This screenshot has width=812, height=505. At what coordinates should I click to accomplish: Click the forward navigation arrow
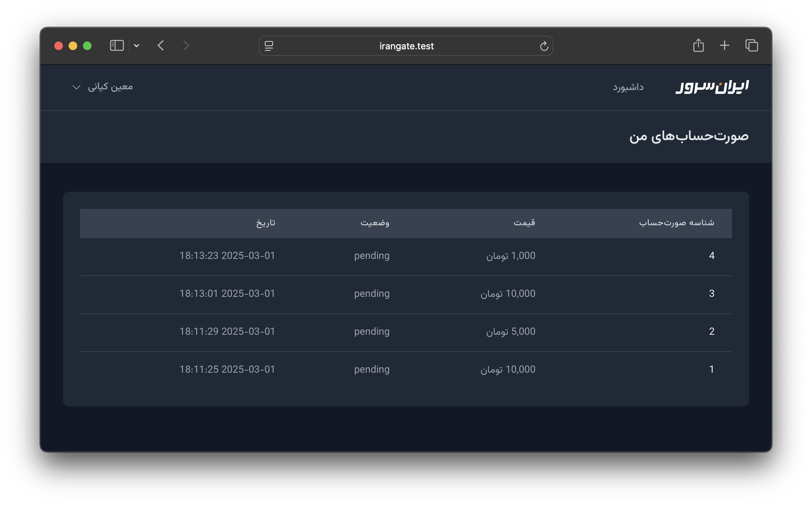click(186, 46)
